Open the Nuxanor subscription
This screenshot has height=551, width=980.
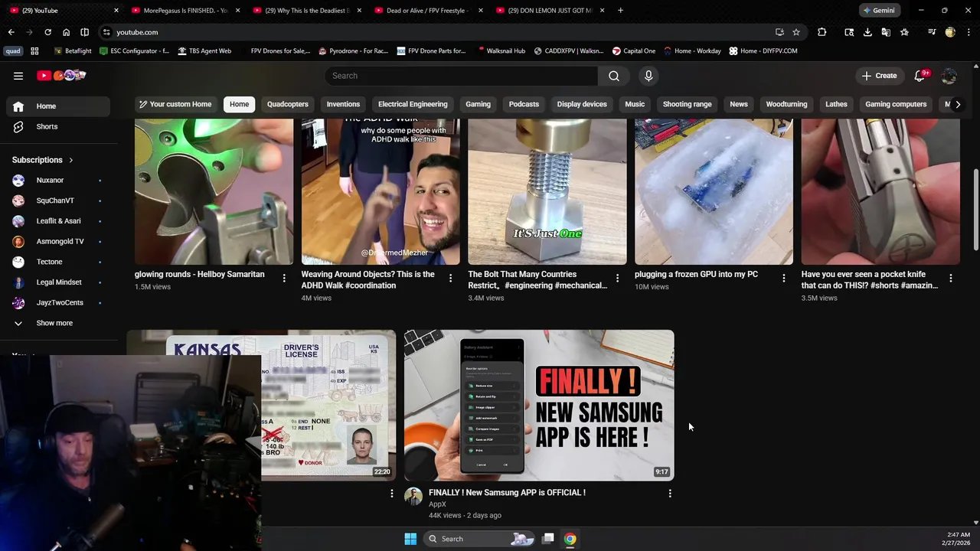pos(58,180)
